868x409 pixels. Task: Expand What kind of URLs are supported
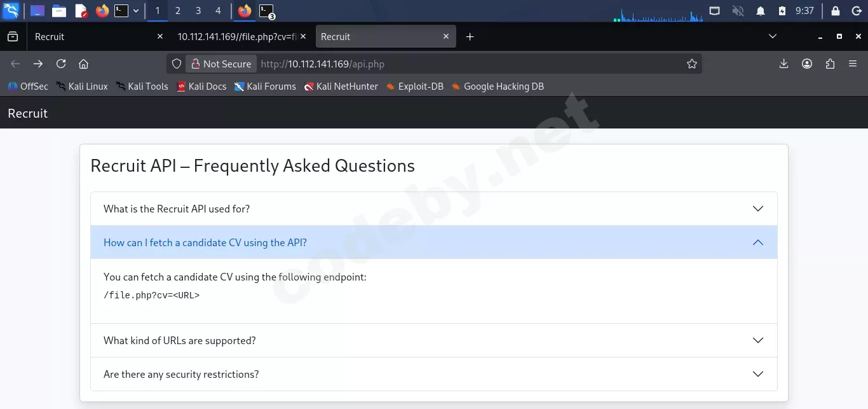coord(434,340)
